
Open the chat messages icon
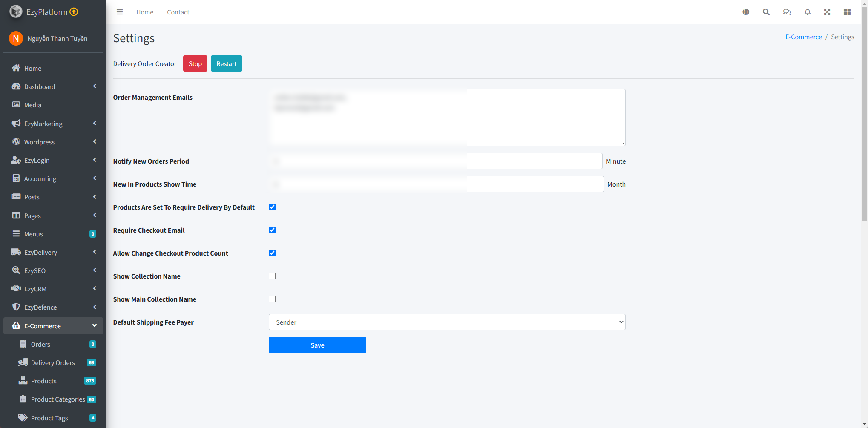click(x=787, y=12)
